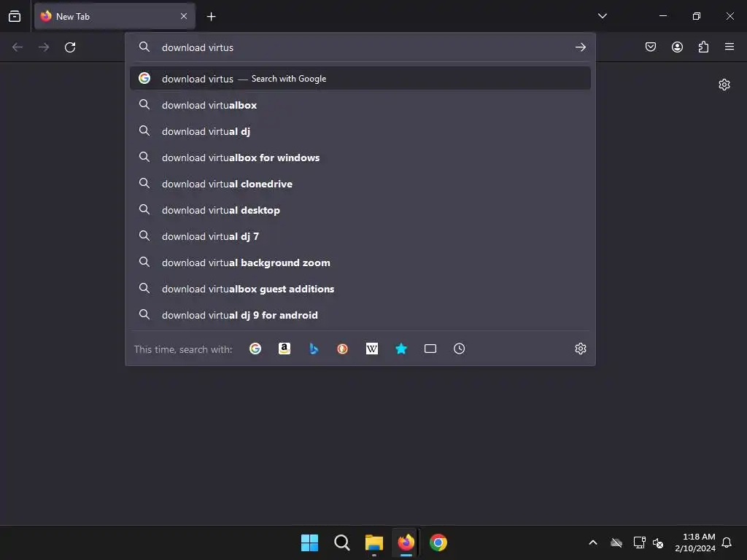Open the Firefox application menu
This screenshot has height=560, width=747.
[x=729, y=47]
